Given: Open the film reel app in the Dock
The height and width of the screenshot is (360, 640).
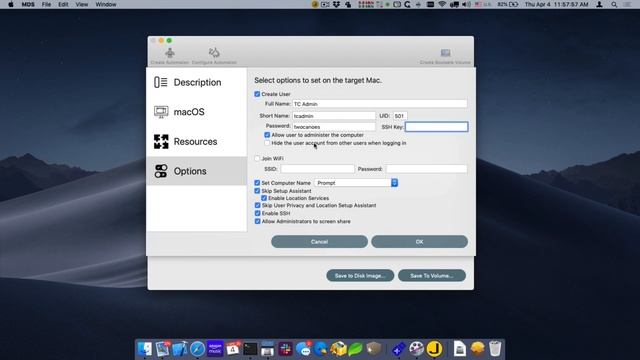Looking at the screenshot, I should pos(417,349).
